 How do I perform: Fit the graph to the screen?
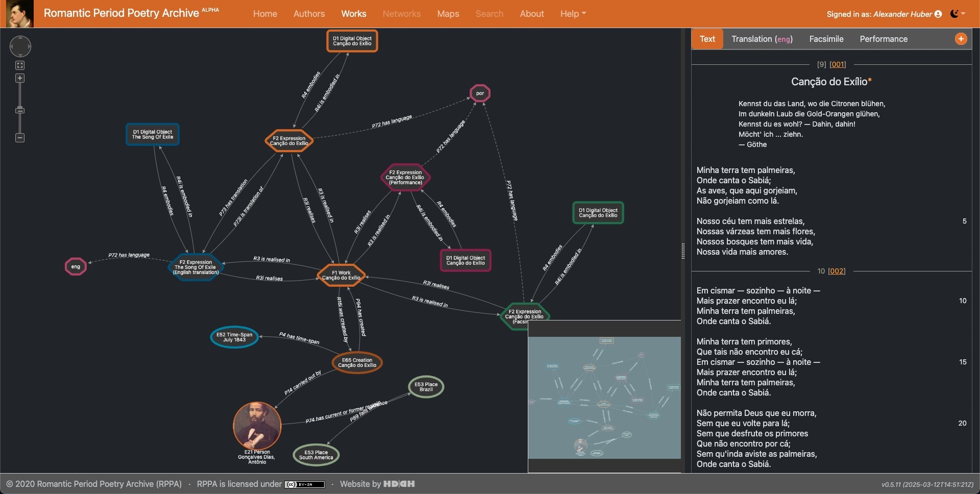tap(20, 65)
